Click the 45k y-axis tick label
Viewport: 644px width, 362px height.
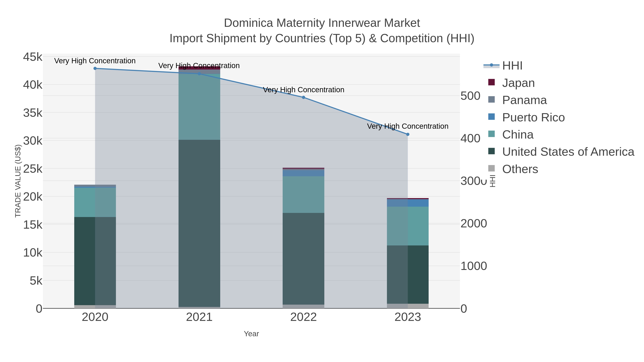[x=33, y=57]
